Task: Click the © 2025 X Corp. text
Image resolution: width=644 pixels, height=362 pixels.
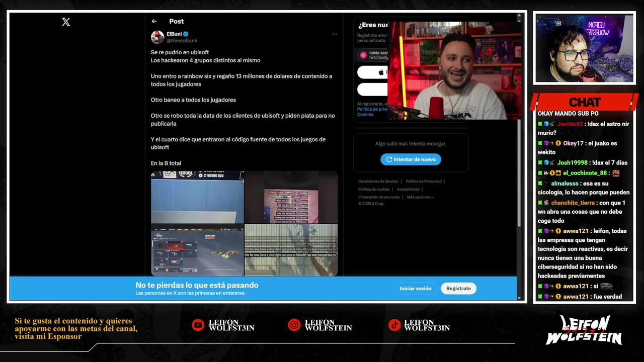Action: coord(371,204)
